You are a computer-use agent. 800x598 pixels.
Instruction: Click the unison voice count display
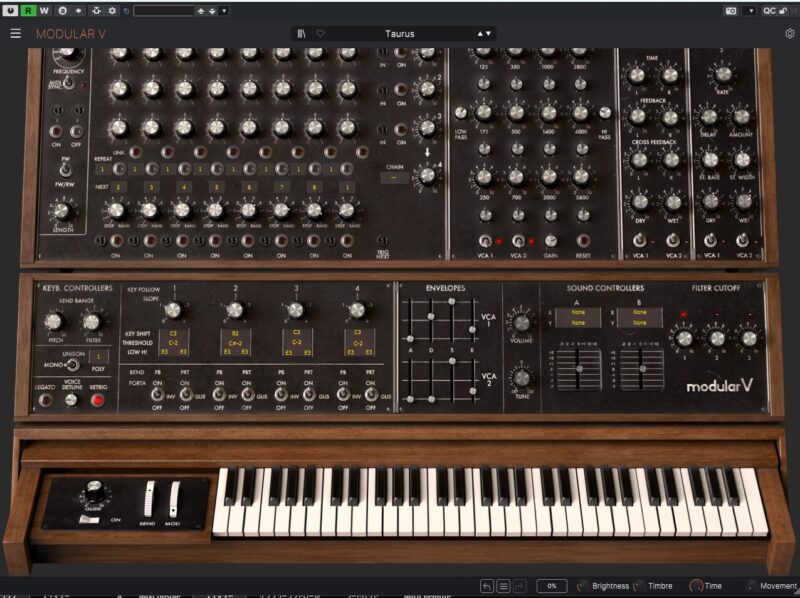click(x=98, y=356)
